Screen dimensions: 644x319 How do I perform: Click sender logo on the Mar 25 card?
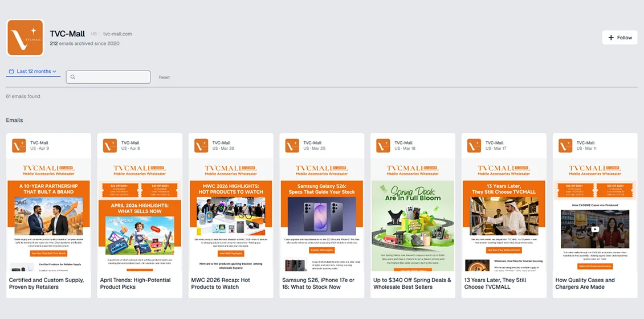click(x=292, y=145)
